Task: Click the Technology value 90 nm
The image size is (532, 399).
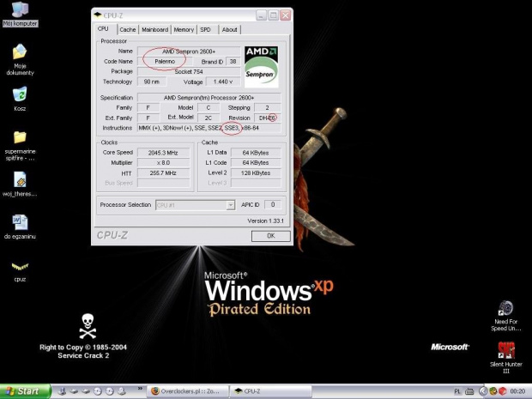Action: (152, 82)
